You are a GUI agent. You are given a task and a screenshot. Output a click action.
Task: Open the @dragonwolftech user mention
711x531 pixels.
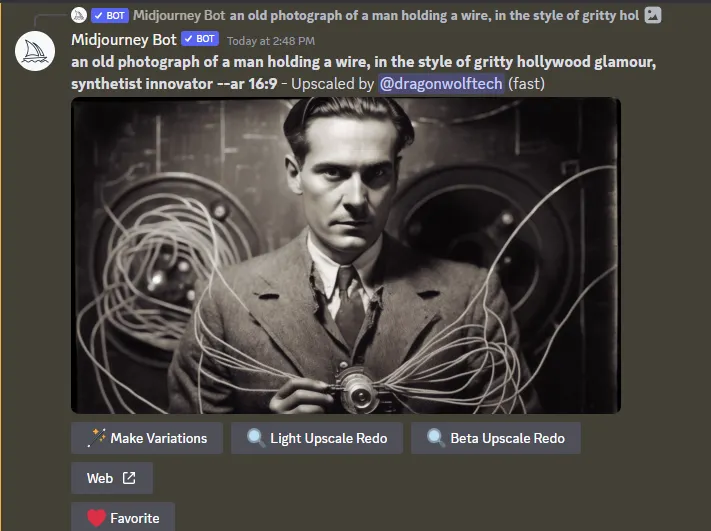(441, 83)
